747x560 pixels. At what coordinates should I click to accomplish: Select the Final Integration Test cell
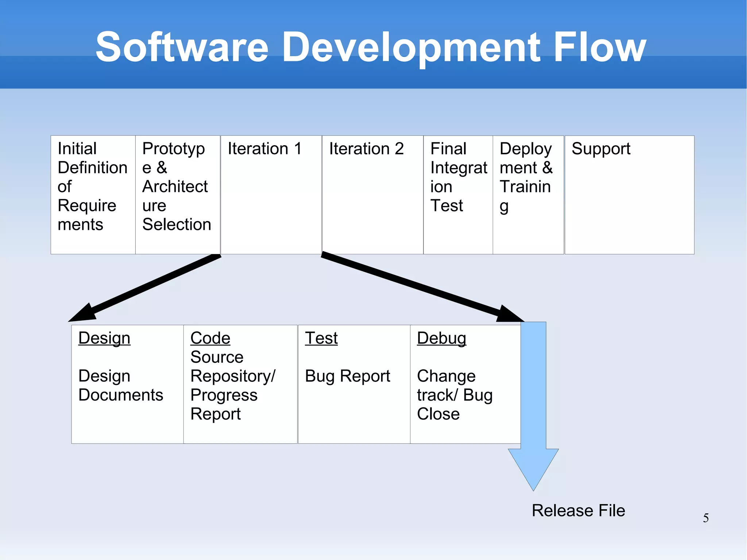[458, 195]
